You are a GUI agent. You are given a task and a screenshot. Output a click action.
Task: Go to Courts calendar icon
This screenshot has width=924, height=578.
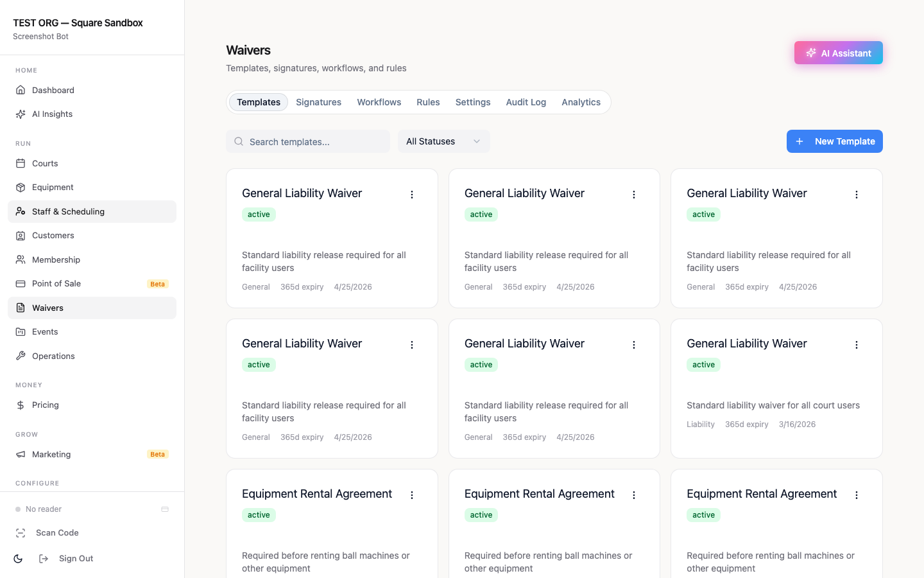coord(21,163)
